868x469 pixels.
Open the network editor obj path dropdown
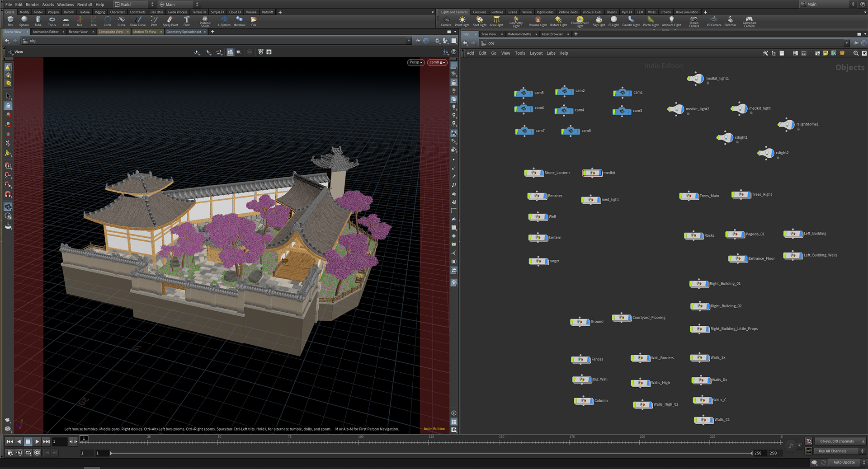(847, 43)
